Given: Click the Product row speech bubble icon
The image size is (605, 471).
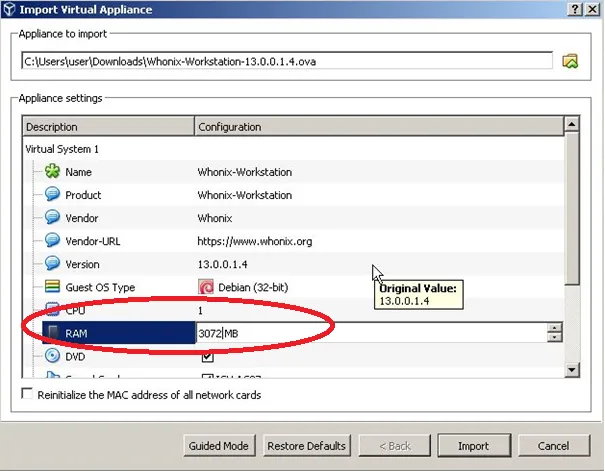Looking at the screenshot, I should tap(52, 194).
